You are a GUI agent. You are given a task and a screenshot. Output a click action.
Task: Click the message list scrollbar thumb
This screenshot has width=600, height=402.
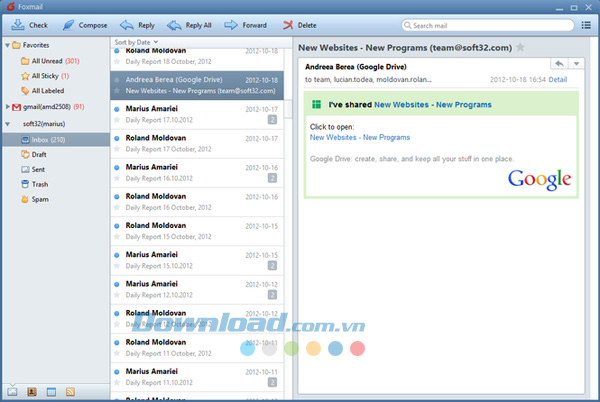pyautogui.click(x=288, y=109)
